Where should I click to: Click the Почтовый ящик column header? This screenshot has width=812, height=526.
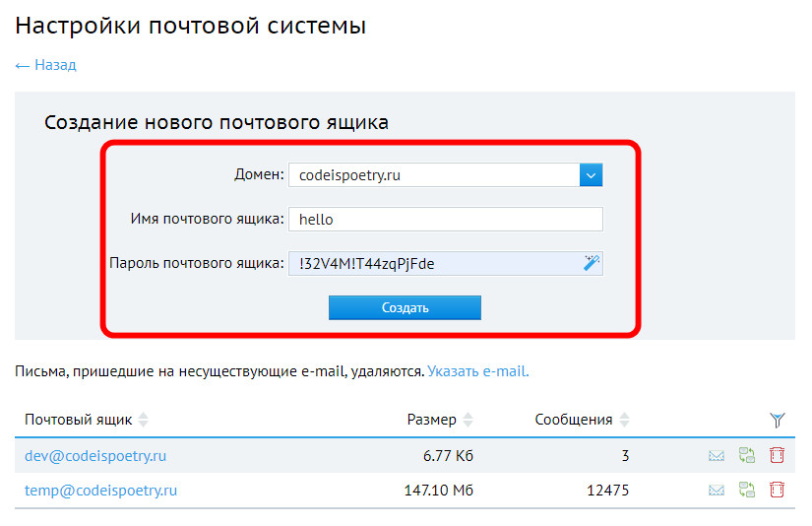[x=78, y=420]
